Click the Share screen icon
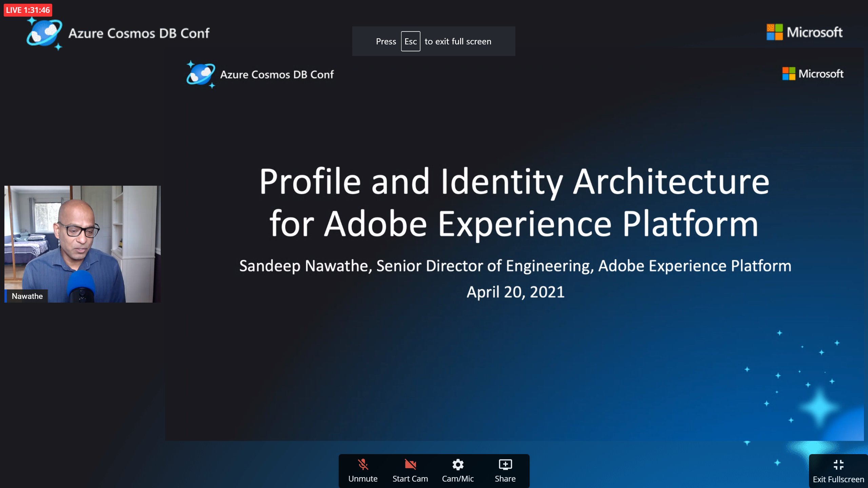This screenshot has width=868, height=488. pyautogui.click(x=505, y=465)
